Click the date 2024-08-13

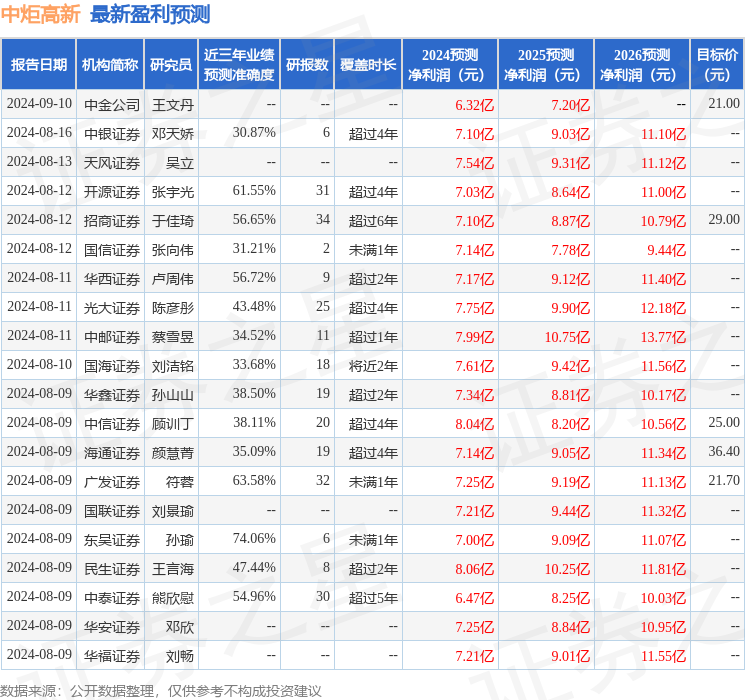[x=39, y=161]
